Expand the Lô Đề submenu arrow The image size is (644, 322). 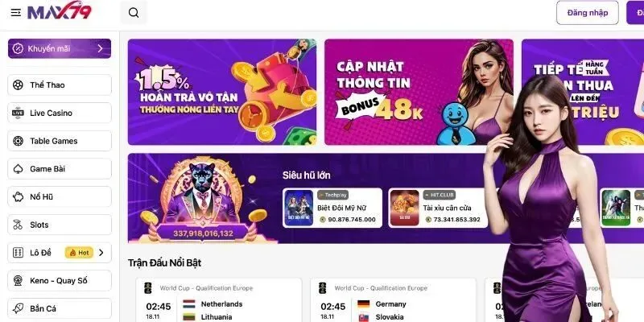pos(101,253)
